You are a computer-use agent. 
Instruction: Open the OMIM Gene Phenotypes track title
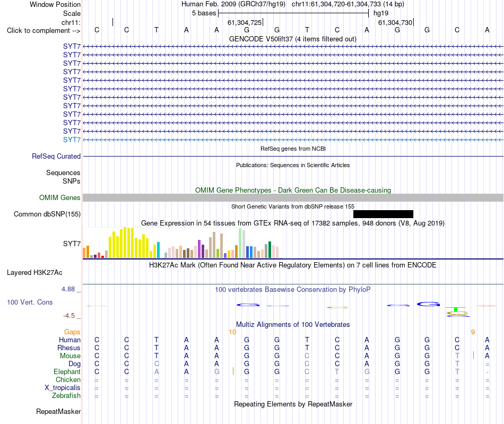coord(293,191)
